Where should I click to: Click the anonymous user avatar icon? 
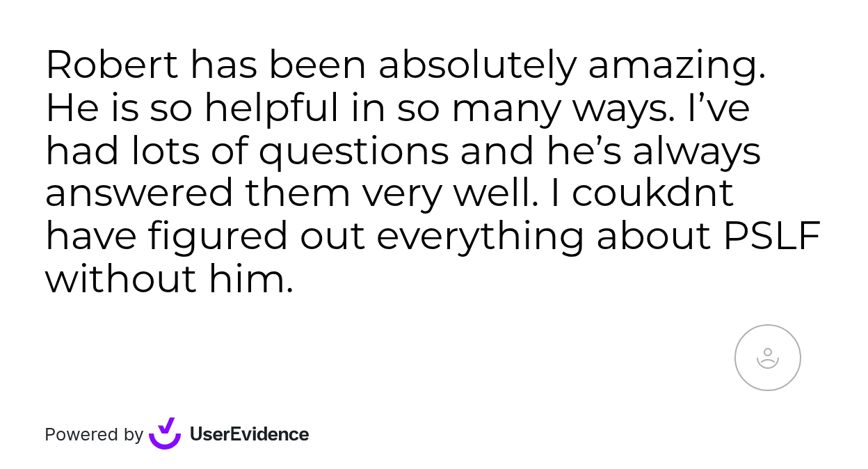767,358
